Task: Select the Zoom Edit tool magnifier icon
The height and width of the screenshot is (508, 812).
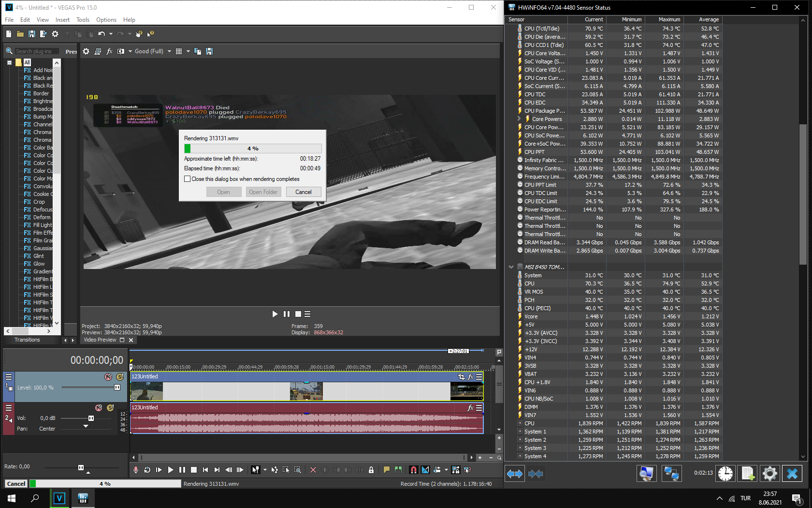Action: (x=298, y=470)
